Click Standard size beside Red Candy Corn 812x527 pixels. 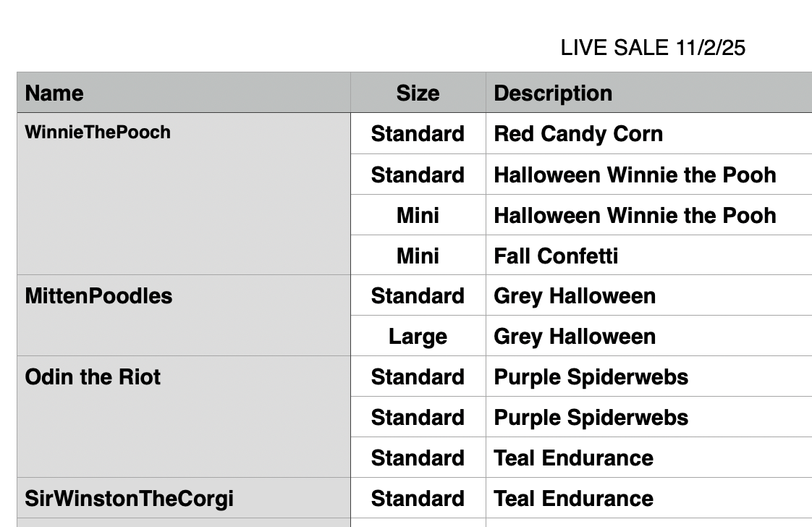(x=418, y=134)
